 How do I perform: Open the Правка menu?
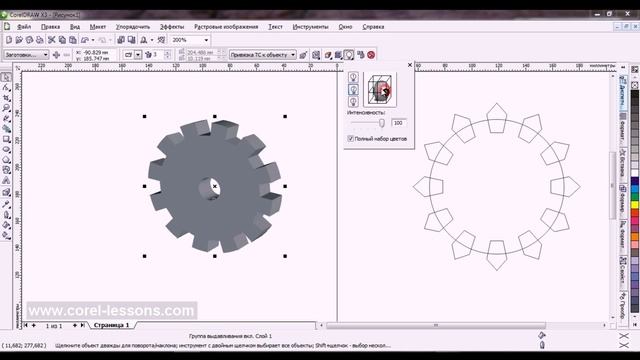click(x=51, y=27)
